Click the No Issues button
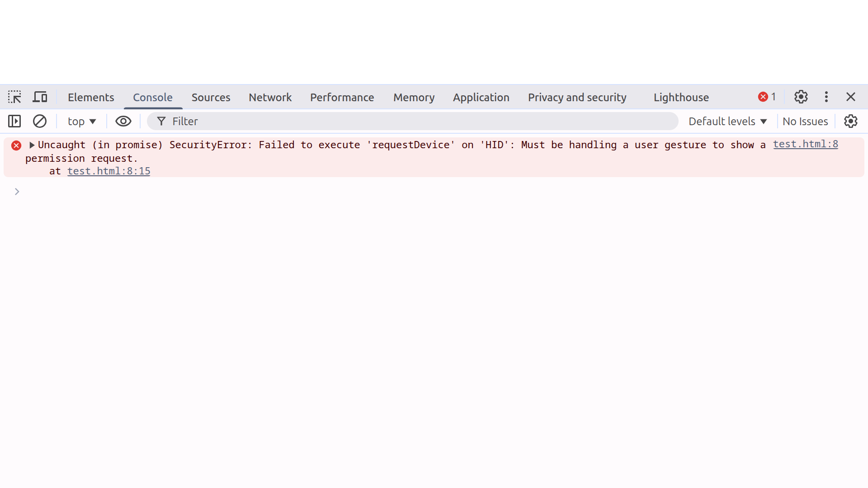Screen dimensions: 868x488 [x=805, y=121]
